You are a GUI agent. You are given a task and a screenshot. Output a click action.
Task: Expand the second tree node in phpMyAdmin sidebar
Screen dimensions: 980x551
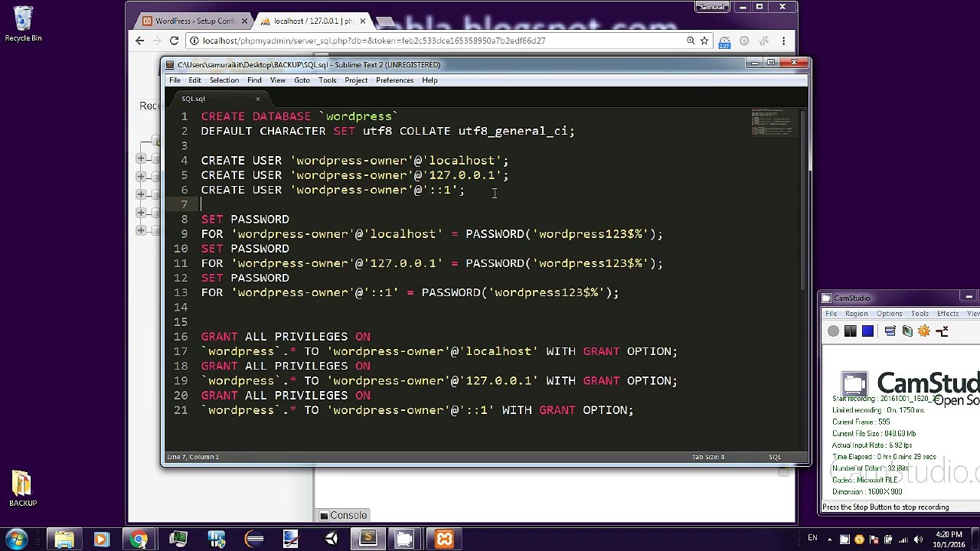pos(141,176)
